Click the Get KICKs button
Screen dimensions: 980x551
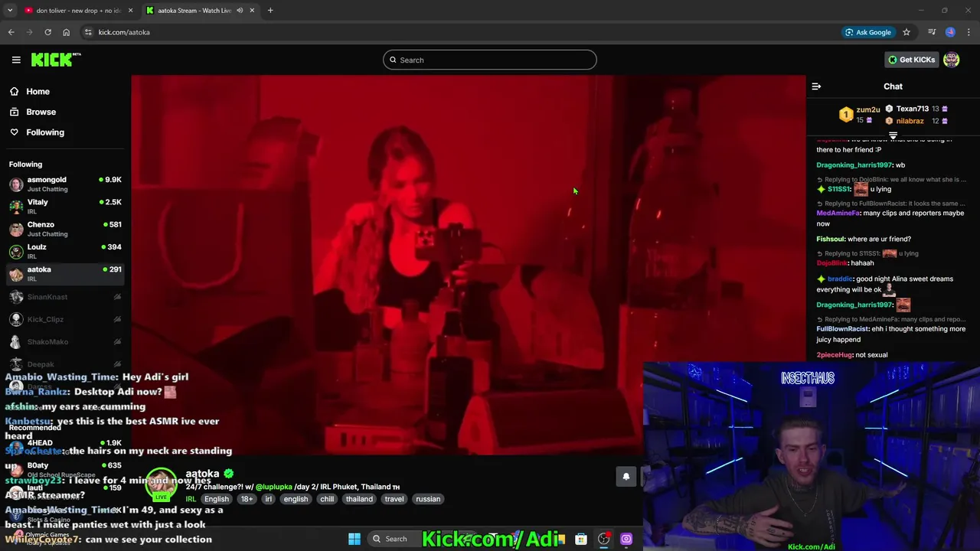click(911, 60)
